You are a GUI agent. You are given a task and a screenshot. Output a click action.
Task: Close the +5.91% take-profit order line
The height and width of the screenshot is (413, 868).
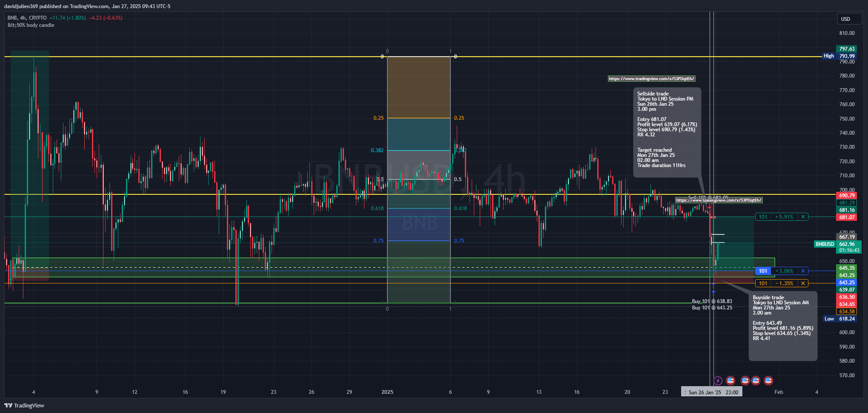803,217
